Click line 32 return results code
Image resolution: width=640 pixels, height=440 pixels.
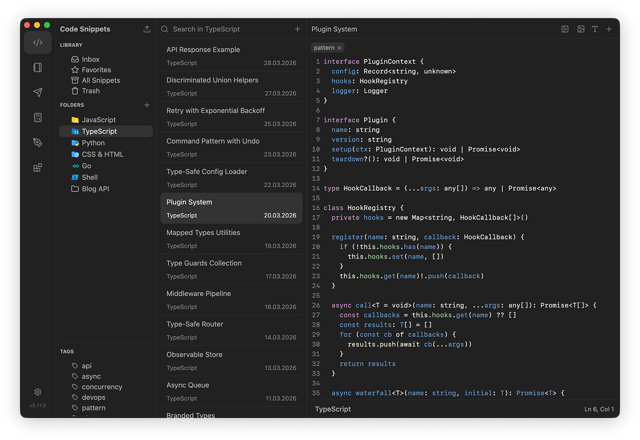(367, 364)
